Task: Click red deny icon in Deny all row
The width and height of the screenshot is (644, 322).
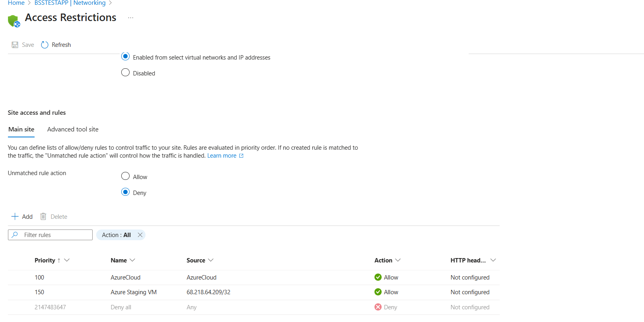Action: click(378, 307)
